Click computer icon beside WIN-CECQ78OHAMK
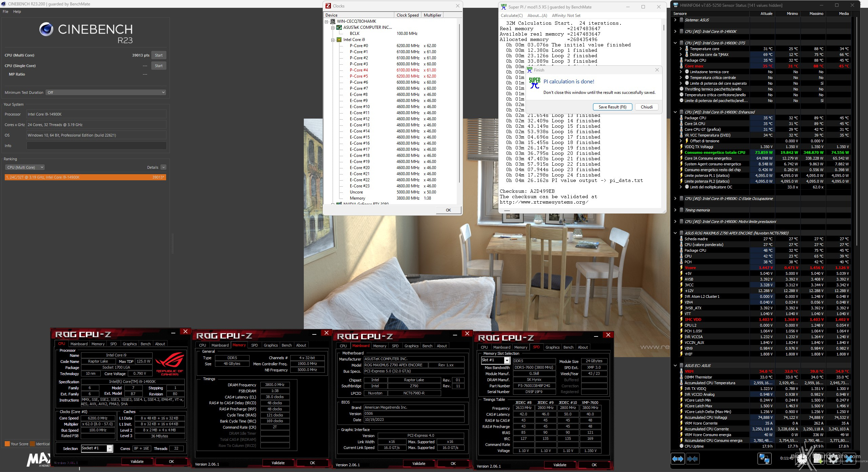Viewport: 868px width, 472px height. coord(333,21)
